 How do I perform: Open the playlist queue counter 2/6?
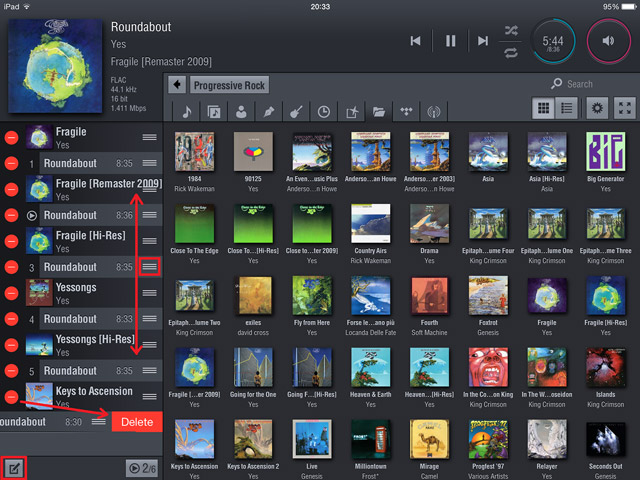pos(141,467)
